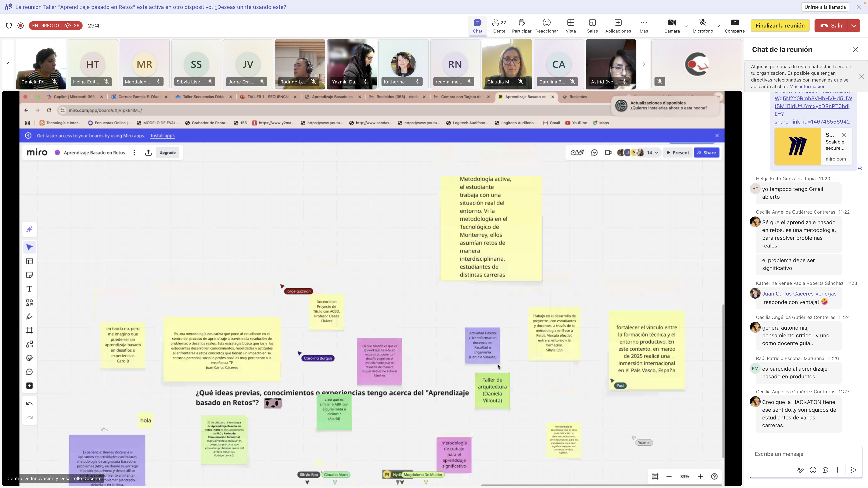
Task: Click Miro Share button
Action: tap(706, 153)
